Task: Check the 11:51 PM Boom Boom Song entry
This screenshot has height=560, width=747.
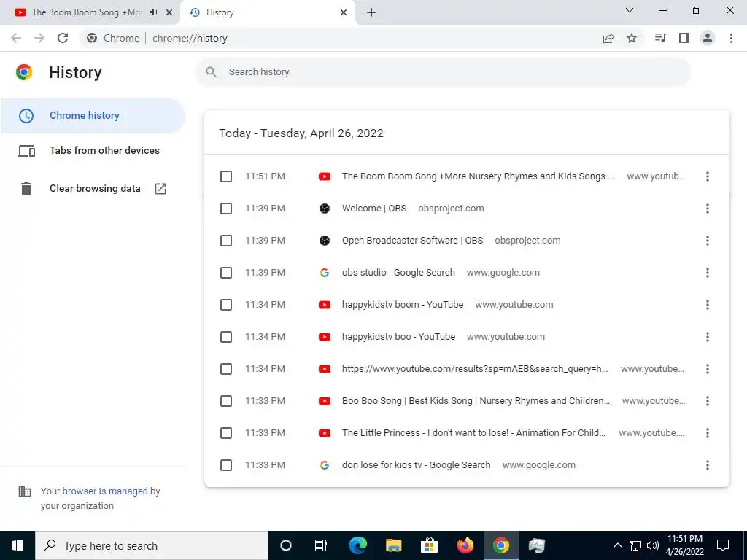Action: point(226,176)
